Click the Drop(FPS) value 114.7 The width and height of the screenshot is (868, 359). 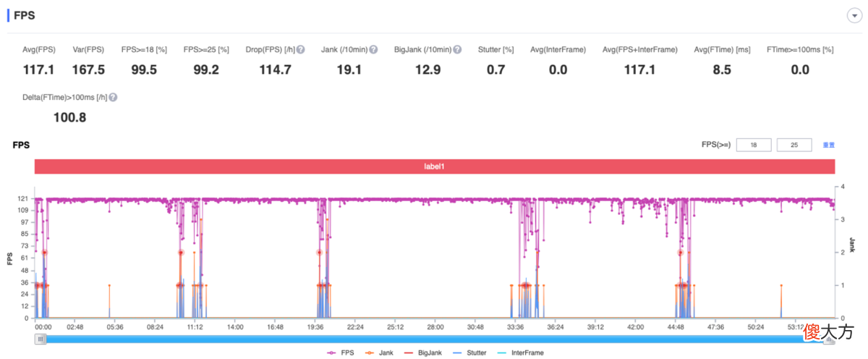pos(275,70)
